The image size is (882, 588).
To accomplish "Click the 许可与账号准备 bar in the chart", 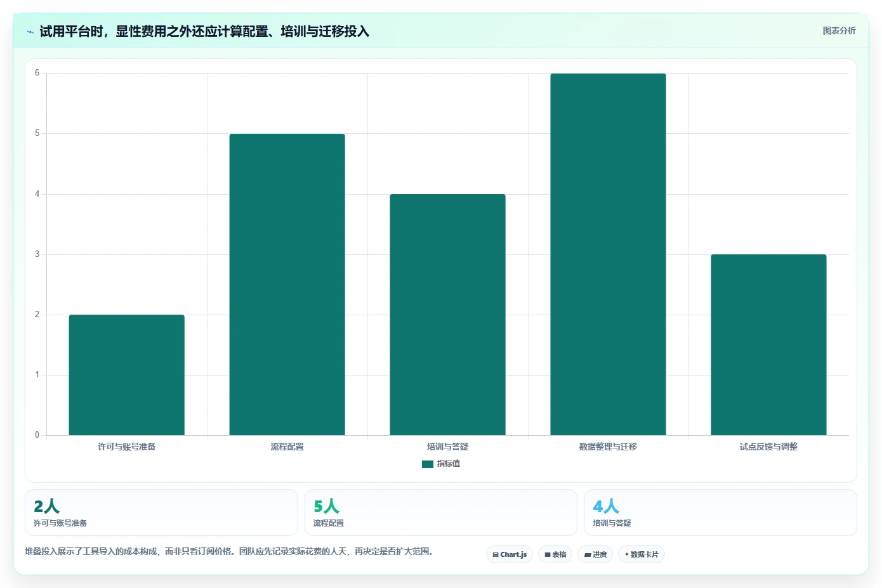I will click(x=127, y=375).
